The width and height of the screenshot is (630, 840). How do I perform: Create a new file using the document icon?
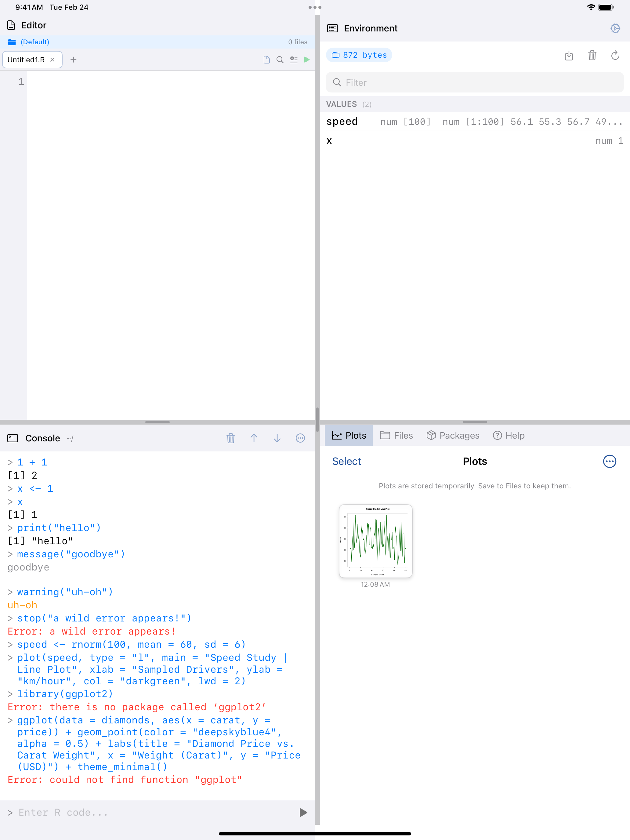coord(266,60)
